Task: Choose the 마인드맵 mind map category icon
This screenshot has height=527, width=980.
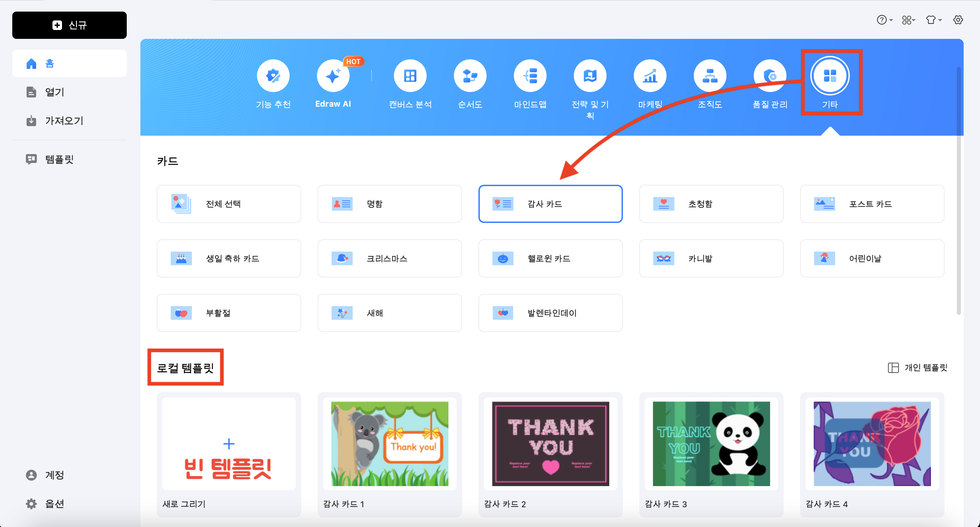Action: [x=530, y=76]
